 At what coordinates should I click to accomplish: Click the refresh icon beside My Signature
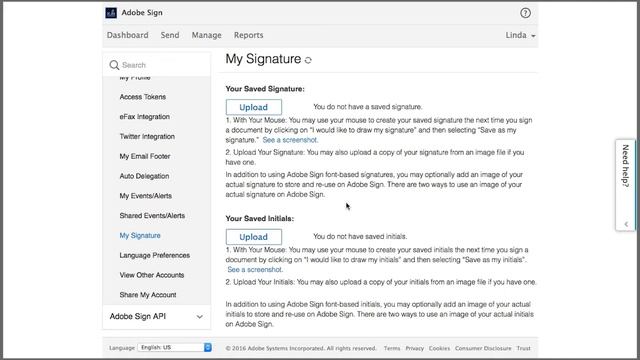[308, 60]
